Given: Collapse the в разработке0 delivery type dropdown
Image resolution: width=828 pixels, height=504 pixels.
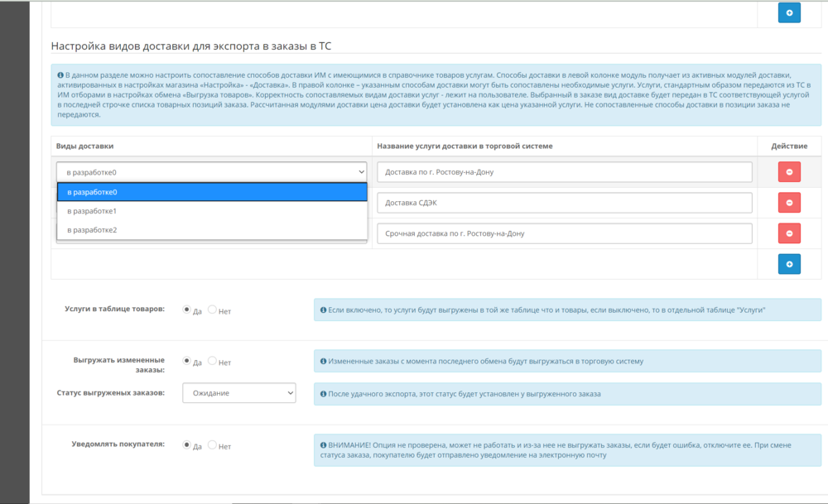Looking at the screenshot, I should pos(211,172).
